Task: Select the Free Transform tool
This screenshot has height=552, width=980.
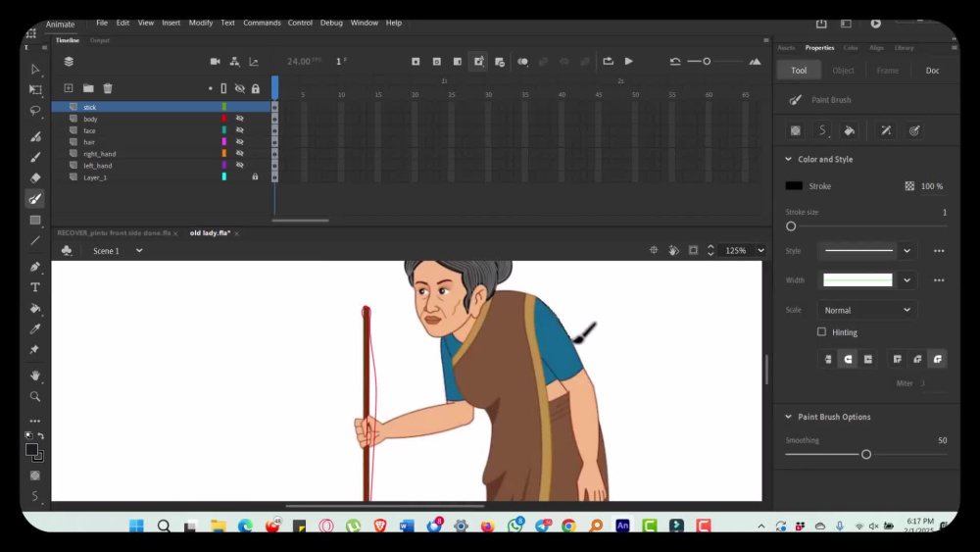Action: click(x=35, y=90)
